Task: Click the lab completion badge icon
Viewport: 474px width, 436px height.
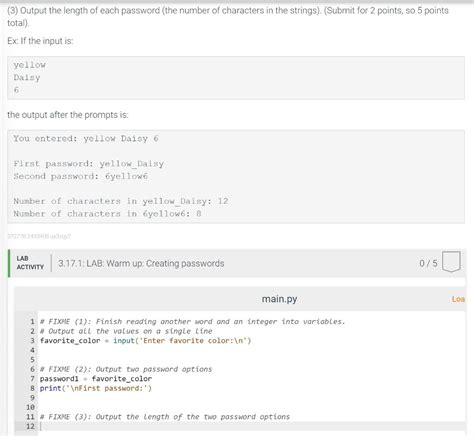Action: [451, 262]
